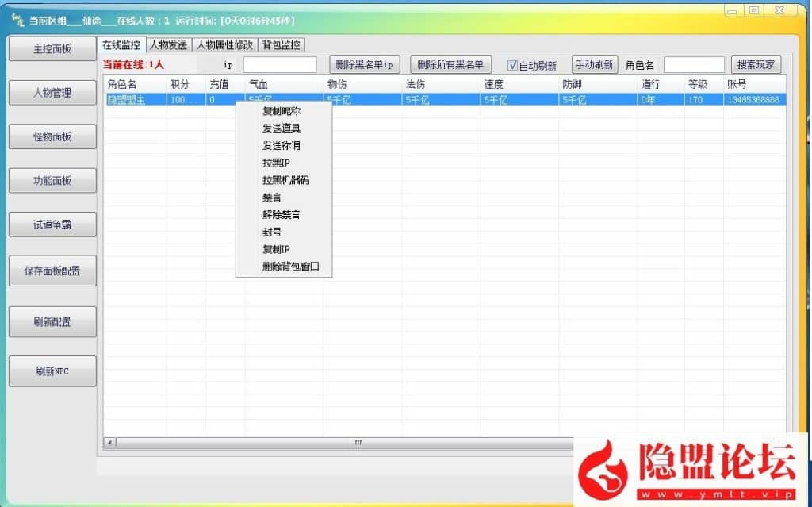Select 封号 in the context menu
The height and width of the screenshot is (507, 812).
(272, 232)
